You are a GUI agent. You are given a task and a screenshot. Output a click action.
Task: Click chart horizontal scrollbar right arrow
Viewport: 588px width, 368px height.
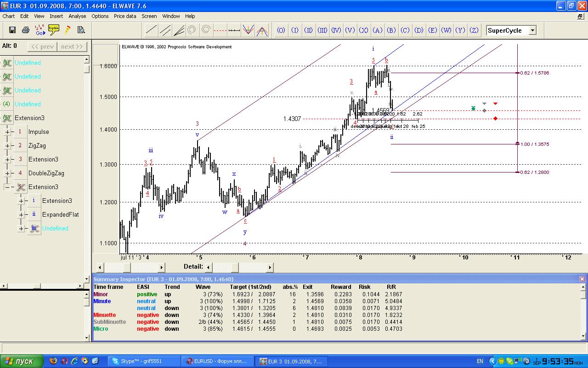161,267
